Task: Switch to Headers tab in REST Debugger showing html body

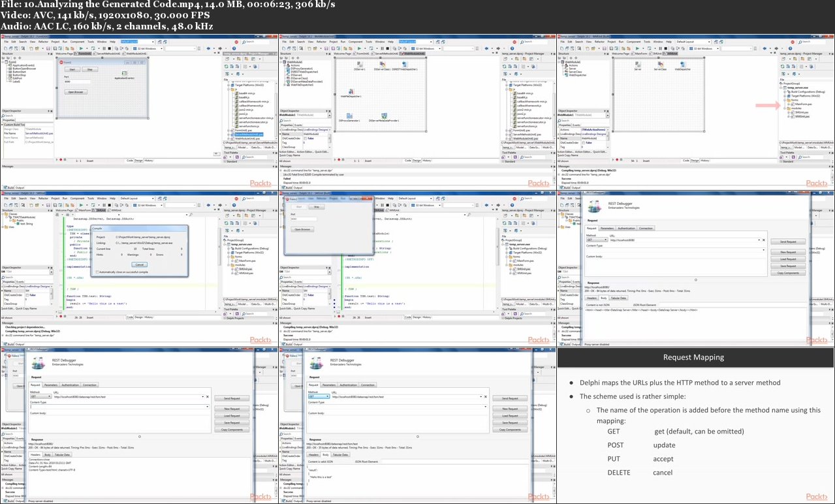Action: 591,298
